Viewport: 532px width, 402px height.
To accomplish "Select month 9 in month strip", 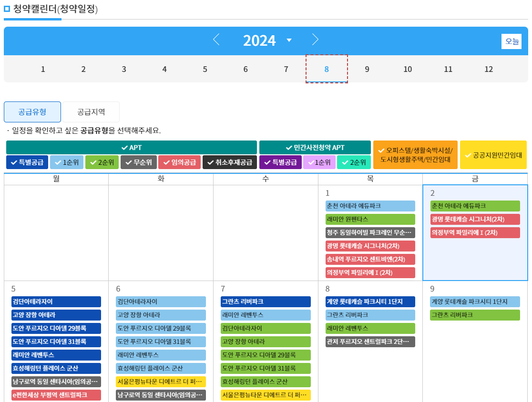I will [x=367, y=69].
